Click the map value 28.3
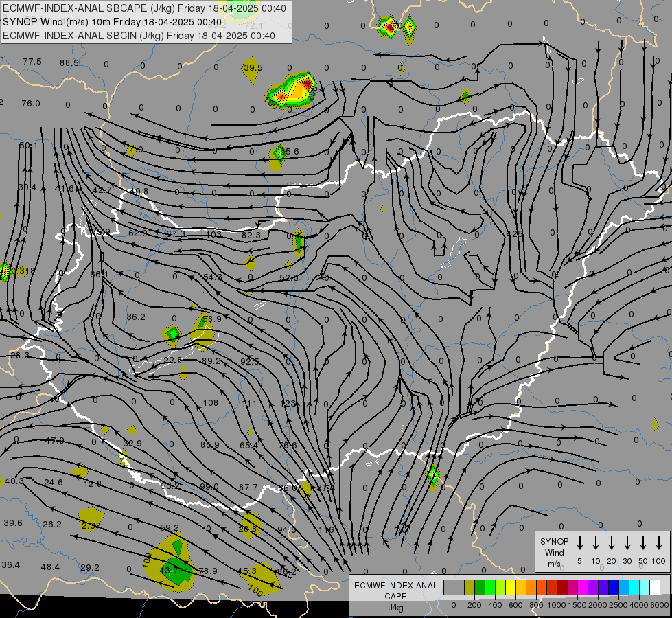Image resolution: width=672 pixels, height=618 pixels. coord(20,356)
